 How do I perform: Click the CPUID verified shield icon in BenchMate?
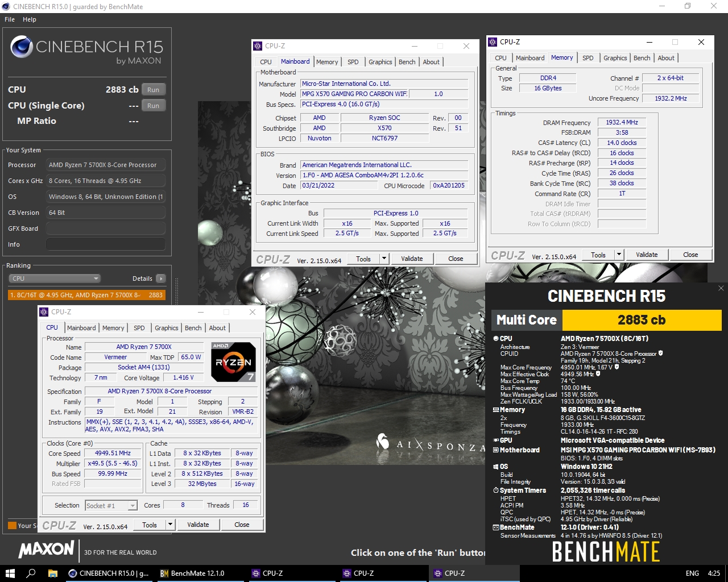[660, 354]
